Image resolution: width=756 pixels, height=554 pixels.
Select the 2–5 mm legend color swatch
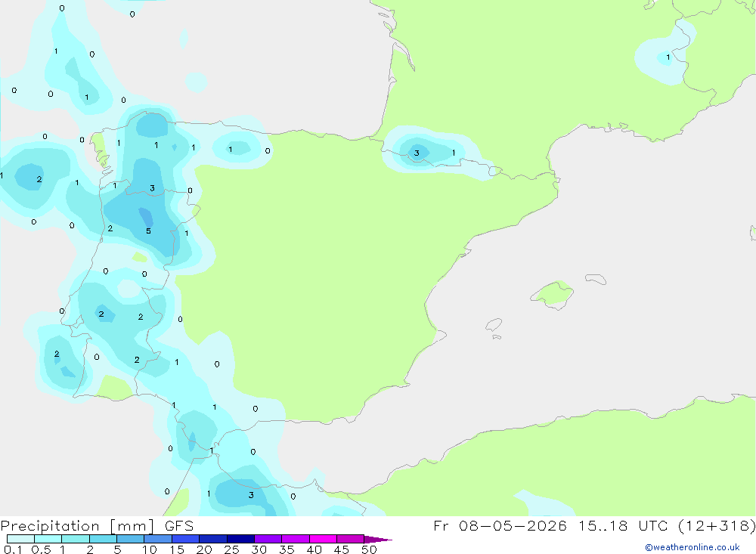(x=103, y=539)
